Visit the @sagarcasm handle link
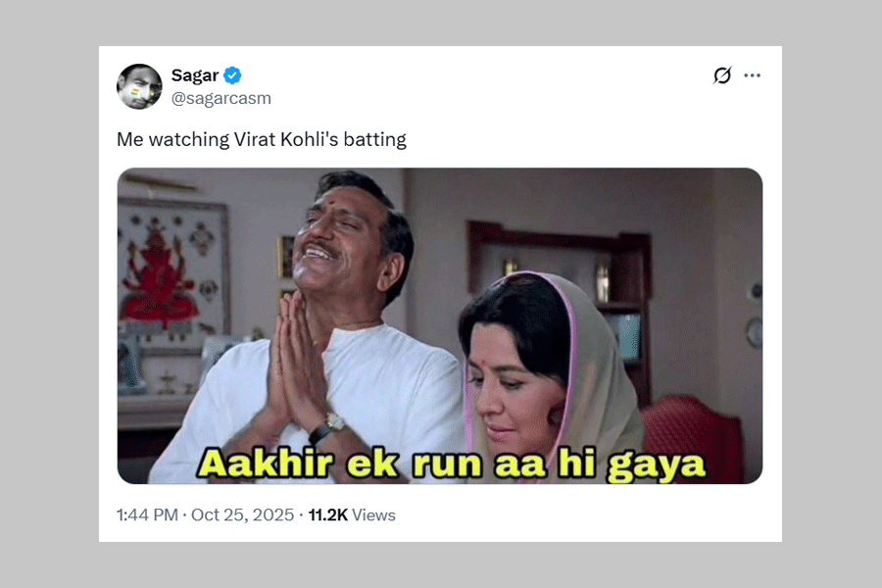The image size is (882, 588). coord(221,98)
